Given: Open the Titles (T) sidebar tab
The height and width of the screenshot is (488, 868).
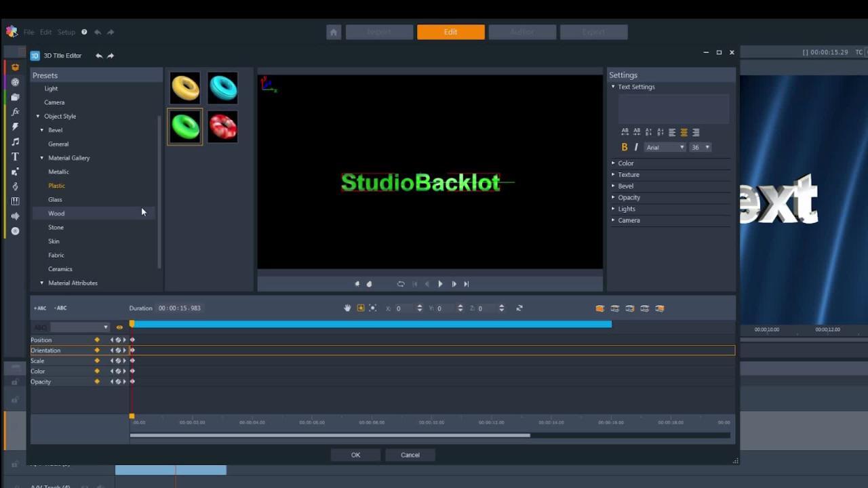Looking at the screenshot, I should coord(15,157).
